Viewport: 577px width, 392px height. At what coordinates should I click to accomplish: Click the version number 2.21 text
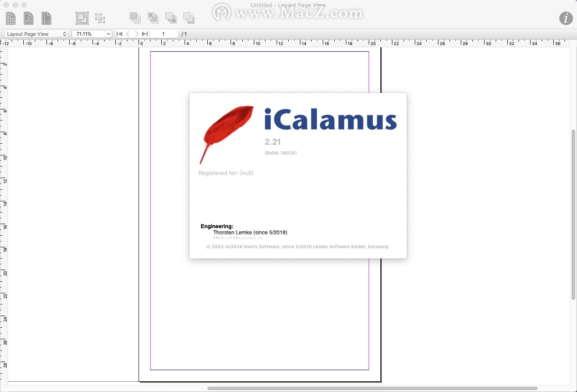tap(273, 142)
